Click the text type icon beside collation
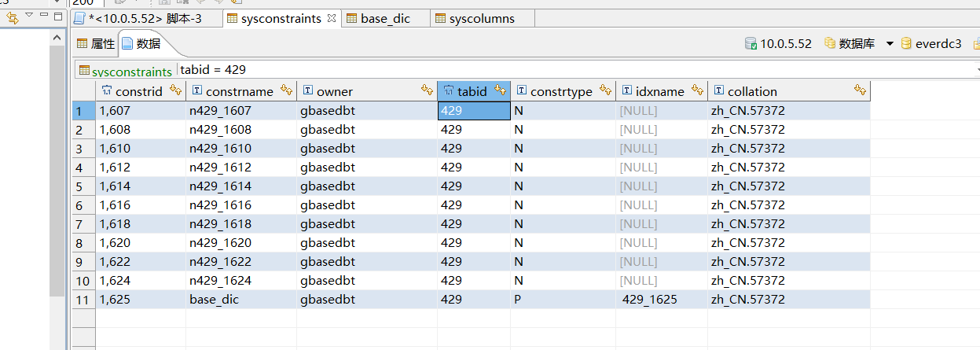980x350 pixels. [x=719, y=91]
